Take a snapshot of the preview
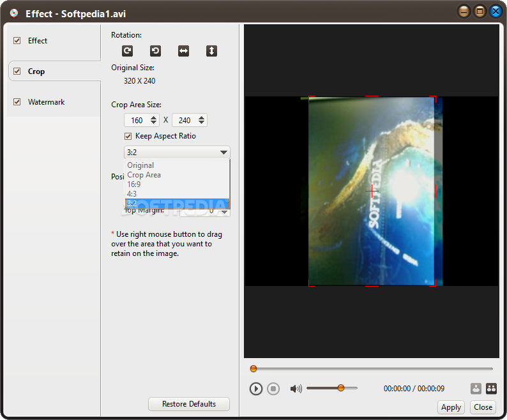Viewport: 507px width, 420px height. tap(476, 388)
